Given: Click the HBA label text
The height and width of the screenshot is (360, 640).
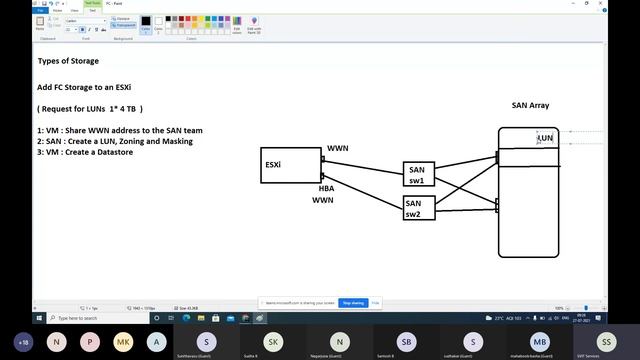Looking at the screenshot, I should (x=326, y=189).
